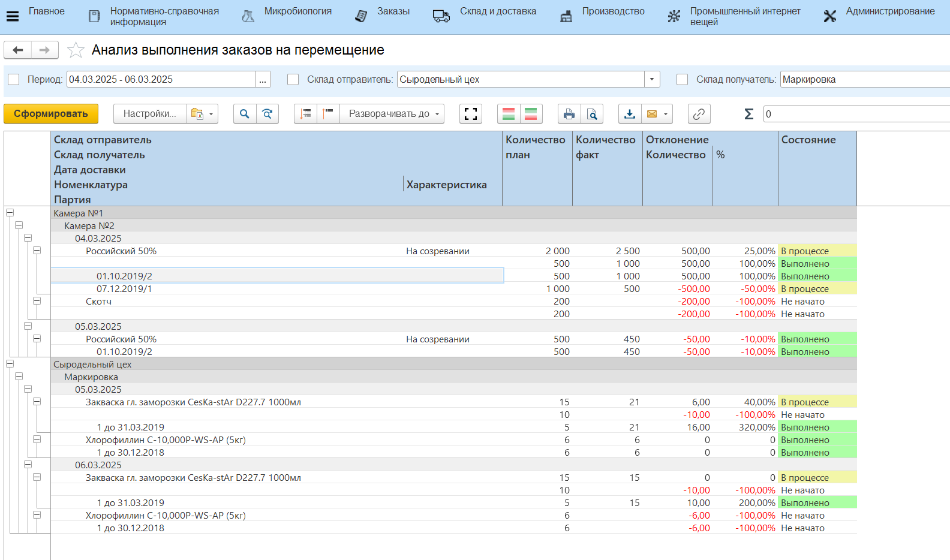Enable the Склад получатель checkbox
This screenshot has width=950, height=560.
682,80
